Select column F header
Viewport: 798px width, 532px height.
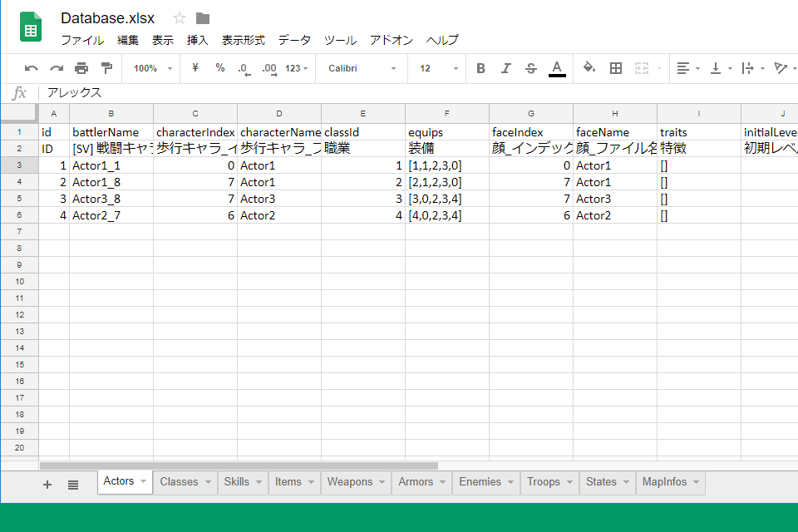click(x=447, y=114)
